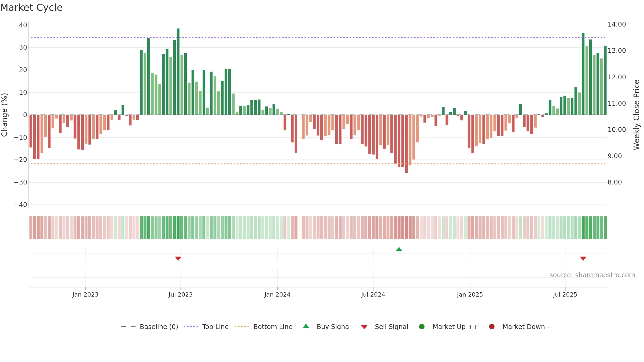Image resolution: width=644 pixels, height=362 pixels.
Task: Click the Jan 2023 axis label
Action: [x=85, y=295]
